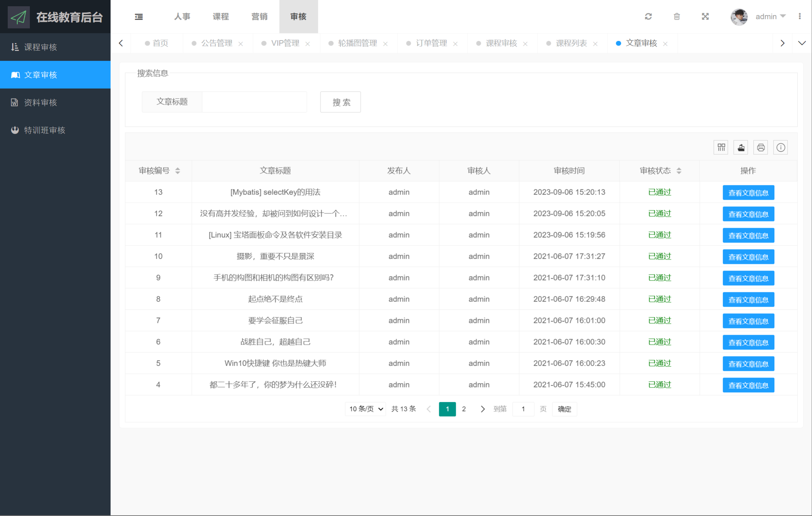812x516 pixels.
Task: Click the 搜索 button
Action: point(340,102)
